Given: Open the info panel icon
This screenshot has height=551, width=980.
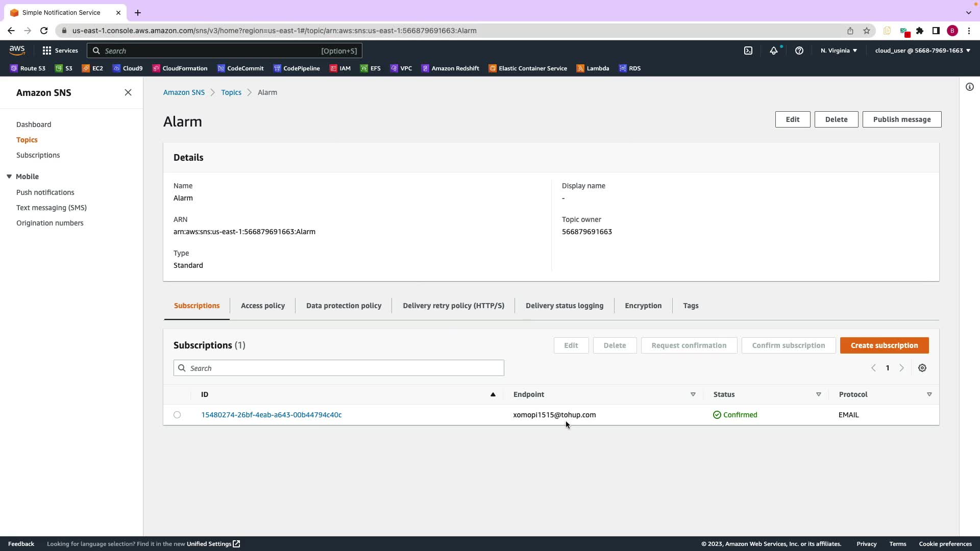Looking at the screenshot, I should (x=970, y=87).
